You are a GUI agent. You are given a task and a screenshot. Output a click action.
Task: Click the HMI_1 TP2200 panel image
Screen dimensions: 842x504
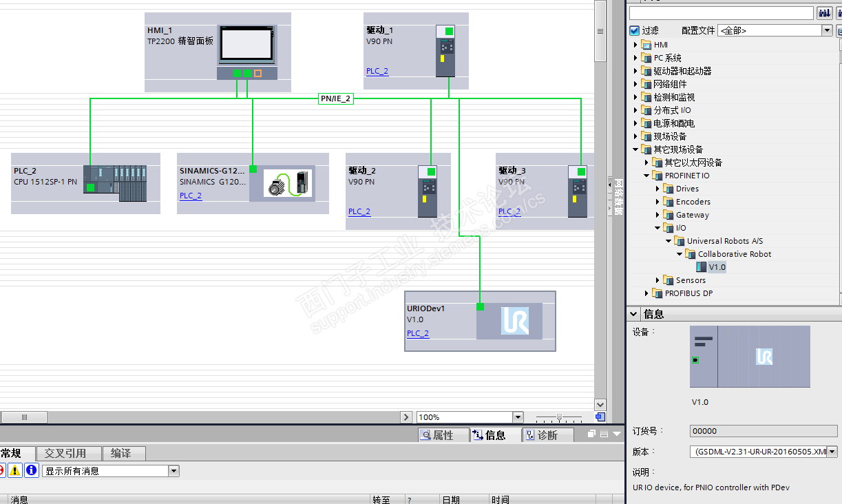[247, 52]
